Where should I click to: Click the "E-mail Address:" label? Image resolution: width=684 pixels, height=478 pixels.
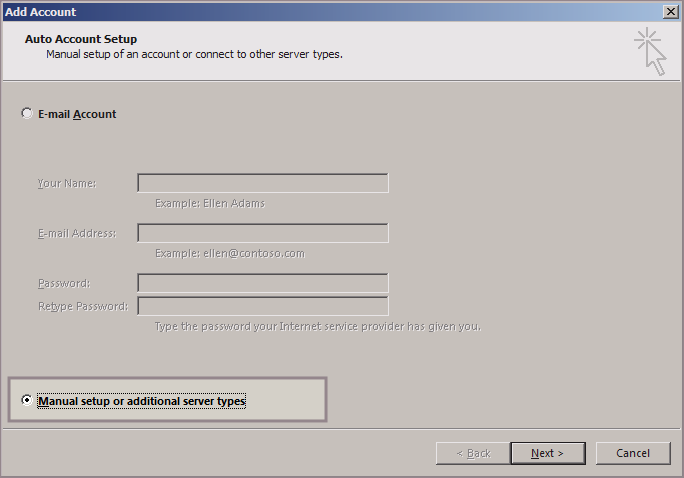pos(77,233)
